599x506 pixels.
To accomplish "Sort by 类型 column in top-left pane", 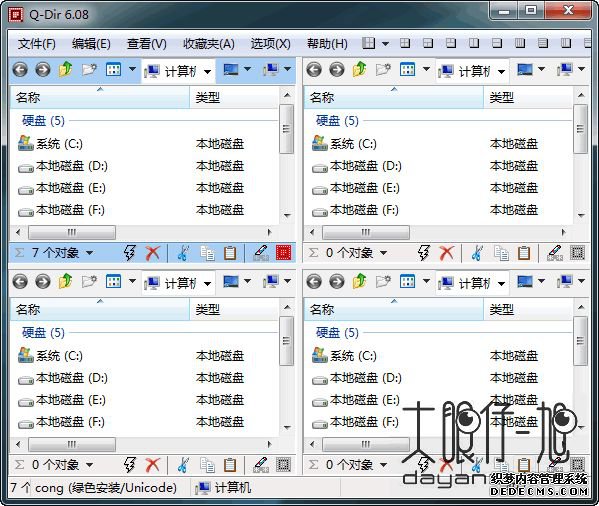I will [x=234, y=98].
